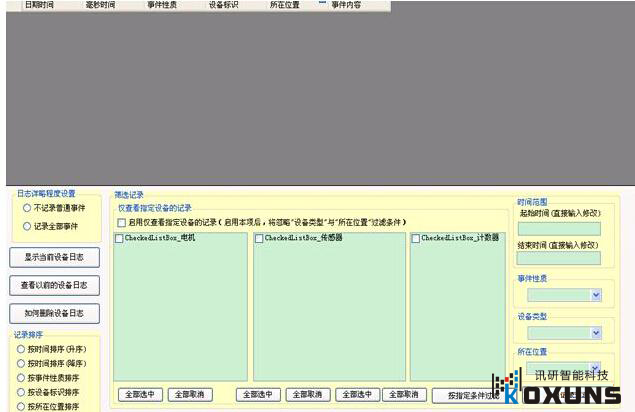Sort by time ascending '按时间排序 (升序)'
The image size is (635, 412).
[x=20, y=349]
